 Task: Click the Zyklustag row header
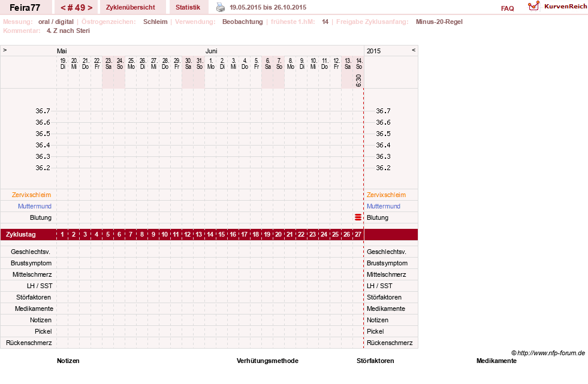[20, 234]
